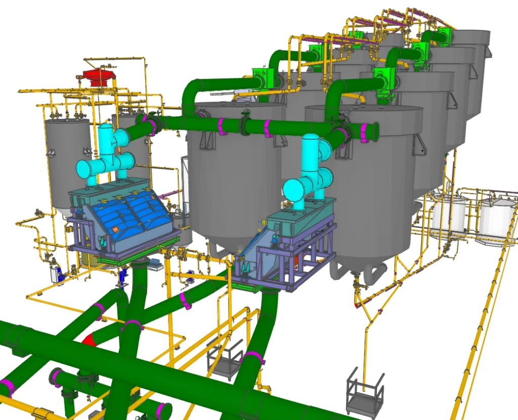Click the flanged end of the green header pipe

pyautogui.click(x=375, y=132)
